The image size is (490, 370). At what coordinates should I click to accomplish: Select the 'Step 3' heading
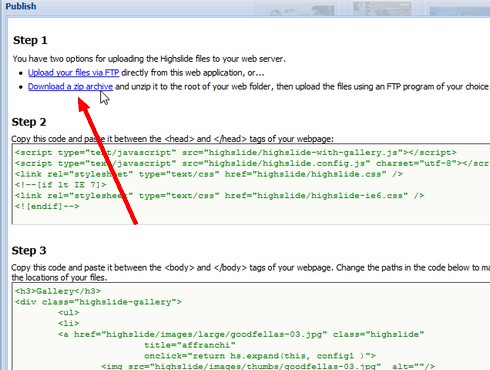(x=29, y=251)
